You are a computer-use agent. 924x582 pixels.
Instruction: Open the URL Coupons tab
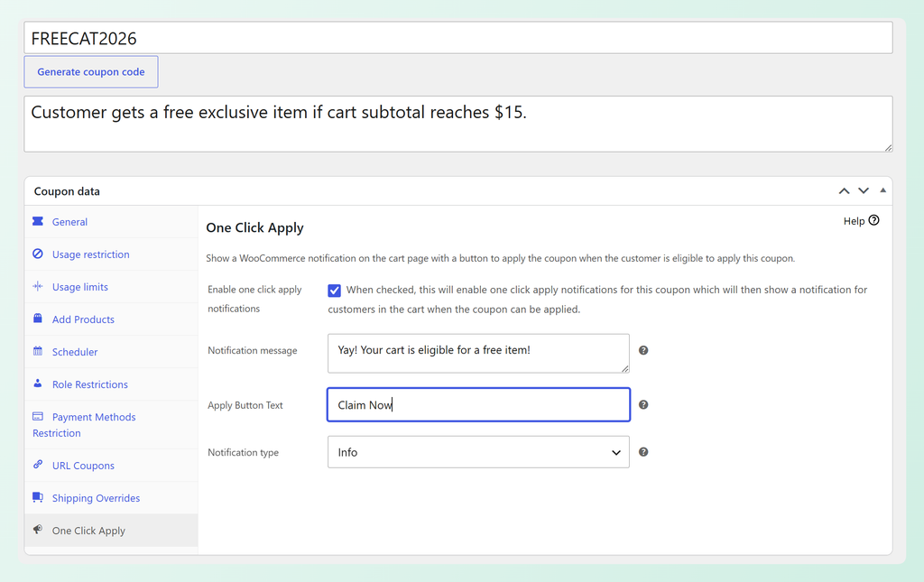(111, 466)
